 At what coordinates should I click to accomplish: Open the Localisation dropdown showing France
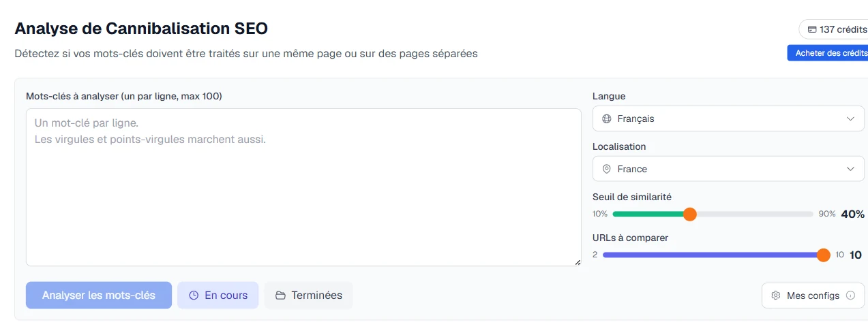(x=728, y=169)
